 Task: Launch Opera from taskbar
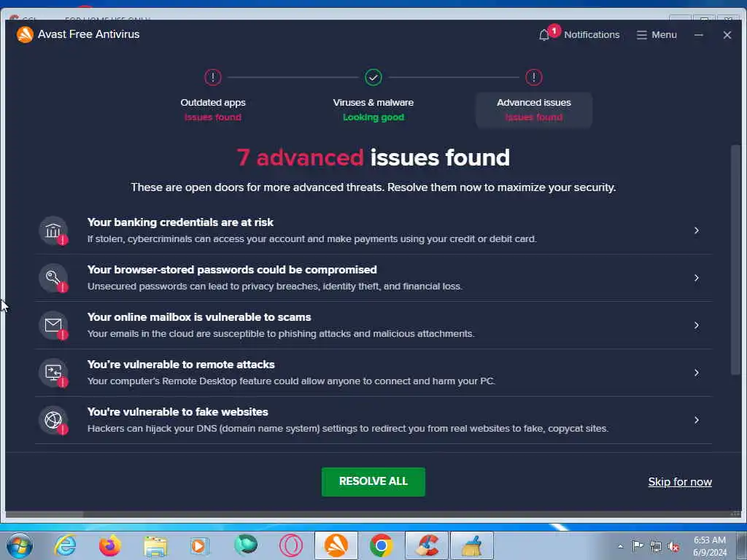[x=290, y=545]
